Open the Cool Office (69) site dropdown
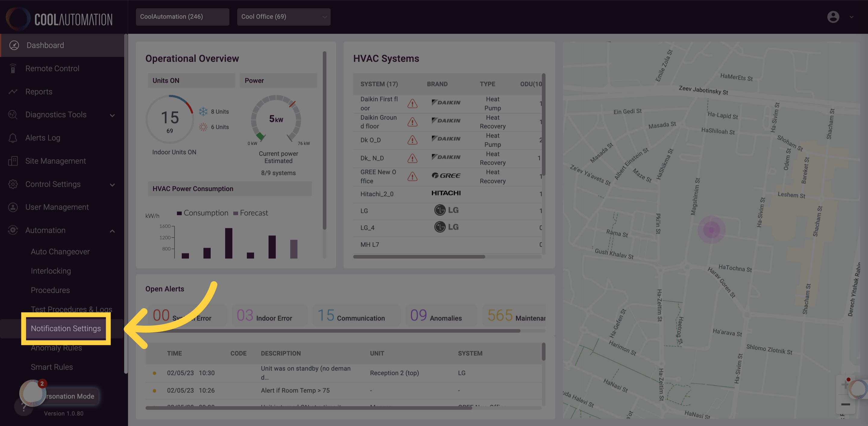Viewport: 868px width, 426px height. coord(284,17)
